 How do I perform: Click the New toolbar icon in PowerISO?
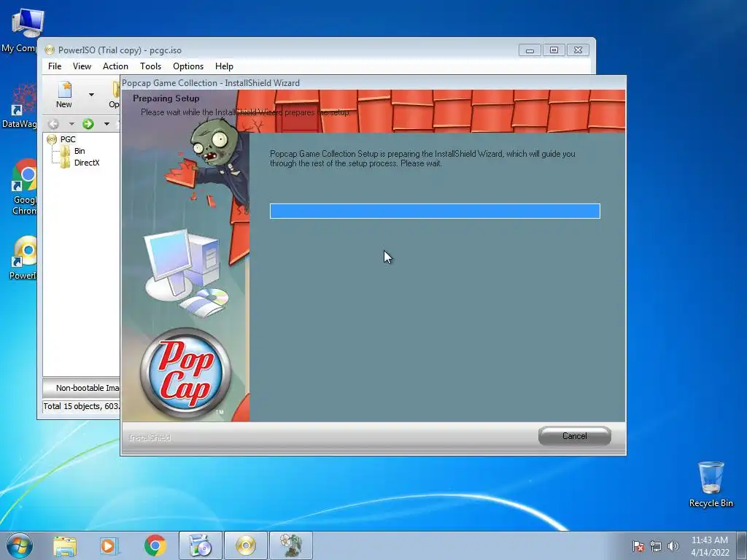[64, 94]
